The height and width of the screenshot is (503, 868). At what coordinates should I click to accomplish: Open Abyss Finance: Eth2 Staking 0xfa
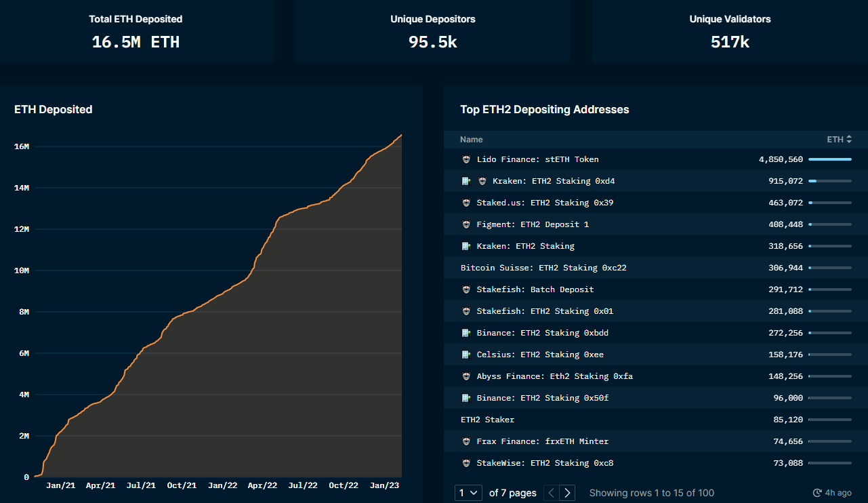point(555,376)
